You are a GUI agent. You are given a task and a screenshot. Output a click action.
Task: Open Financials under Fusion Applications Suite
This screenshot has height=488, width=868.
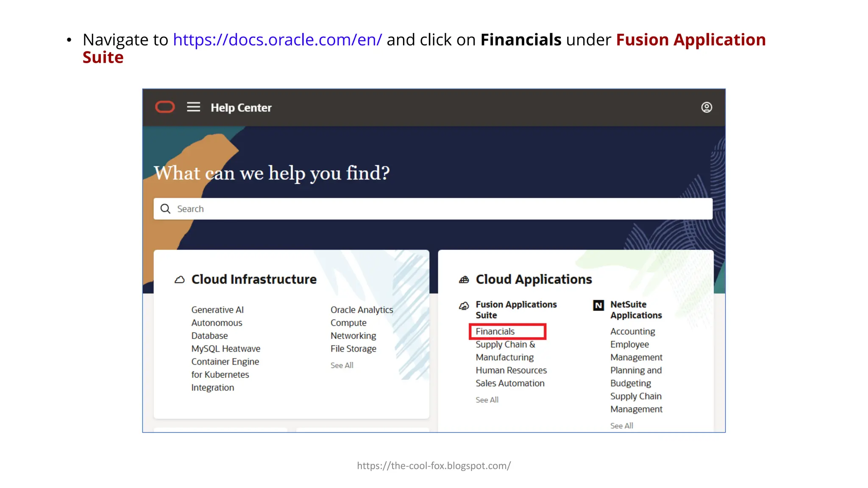tap(495, 331)
